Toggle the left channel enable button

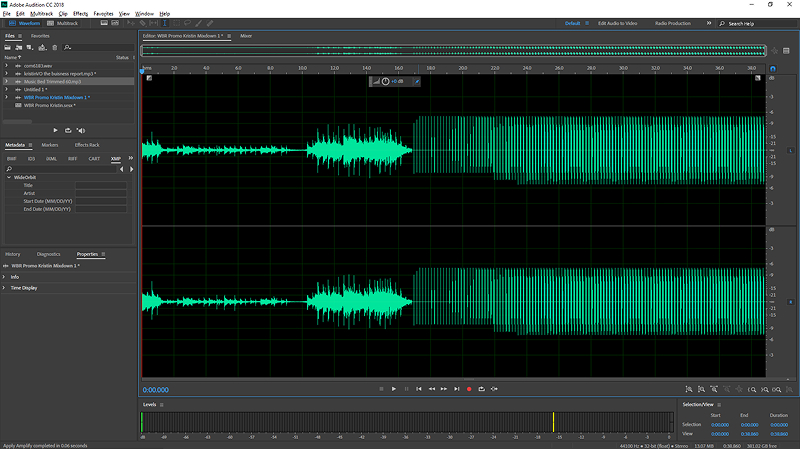791,151
